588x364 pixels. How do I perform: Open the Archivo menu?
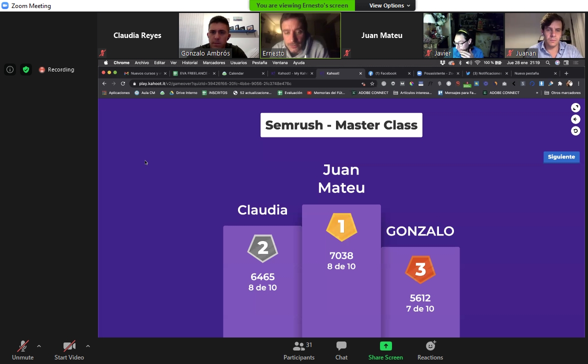click(142, 62)
